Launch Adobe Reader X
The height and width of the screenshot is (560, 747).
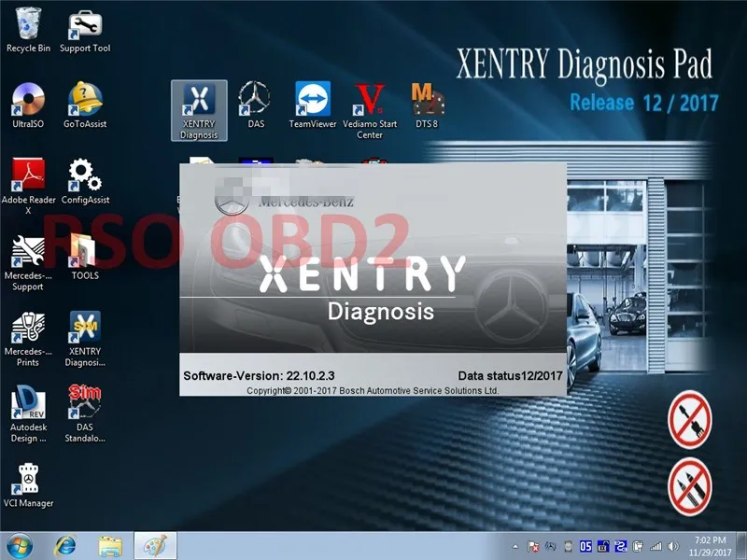(28, 186)
